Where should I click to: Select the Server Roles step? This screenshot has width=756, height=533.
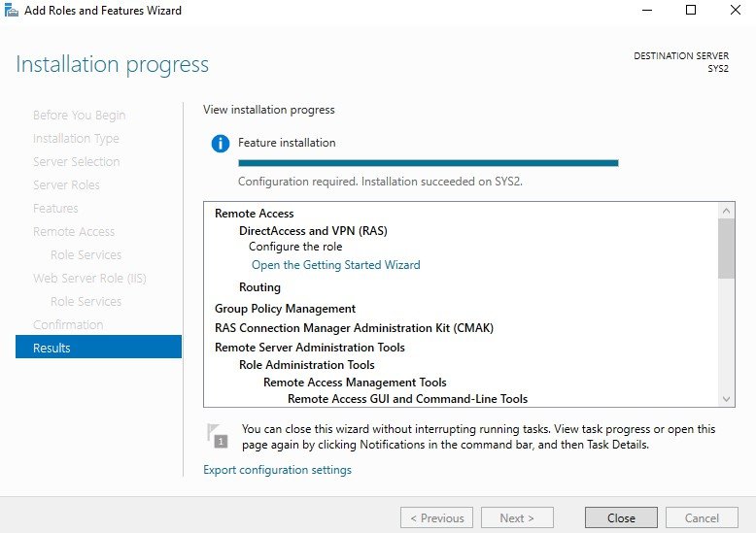[66, 185]
